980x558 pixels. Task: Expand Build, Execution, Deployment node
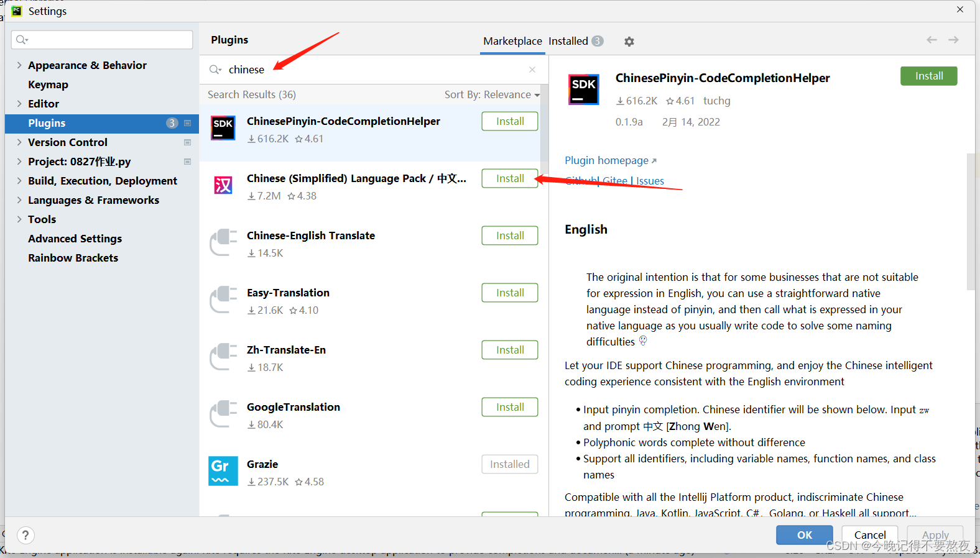pyautogui.click(x=19, y=181)
